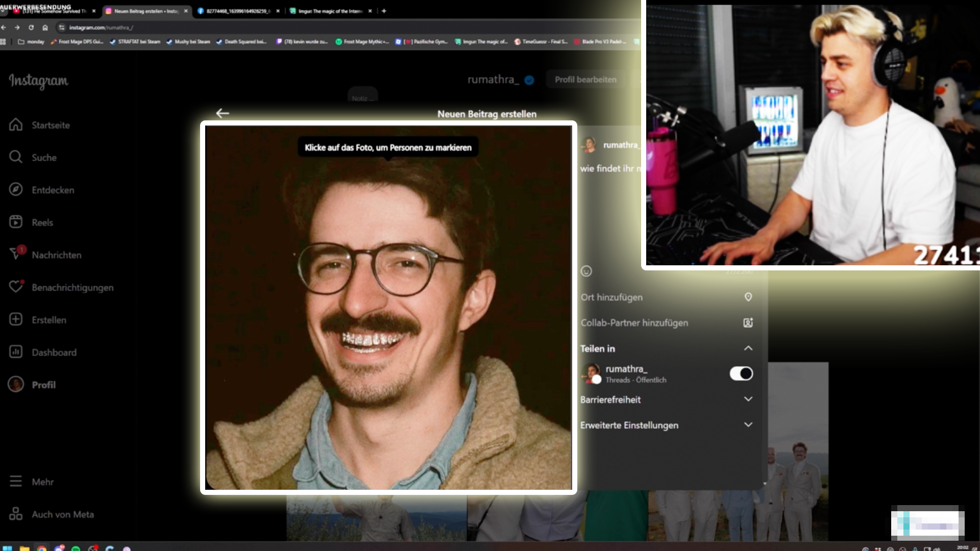Click the Collab-Partner person icon

tap(748, 322)
